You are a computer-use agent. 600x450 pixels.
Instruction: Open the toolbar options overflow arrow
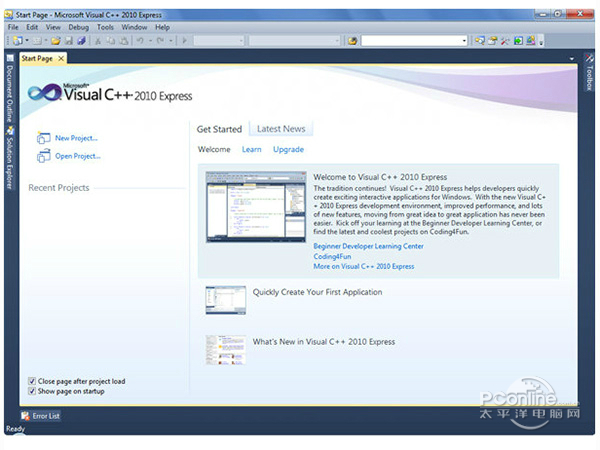pyautogui.click(x=541, y=41)
